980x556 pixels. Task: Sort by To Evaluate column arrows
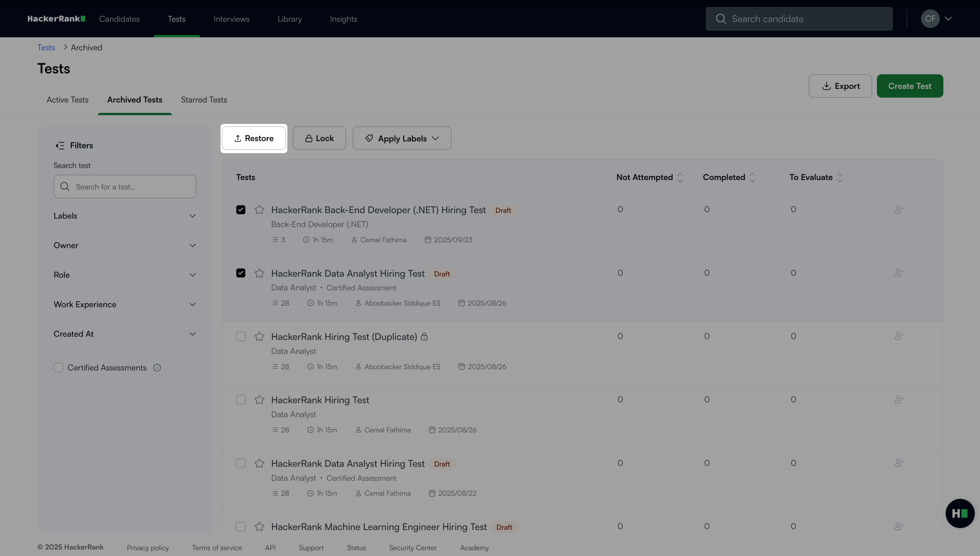(x=840, y=177)
